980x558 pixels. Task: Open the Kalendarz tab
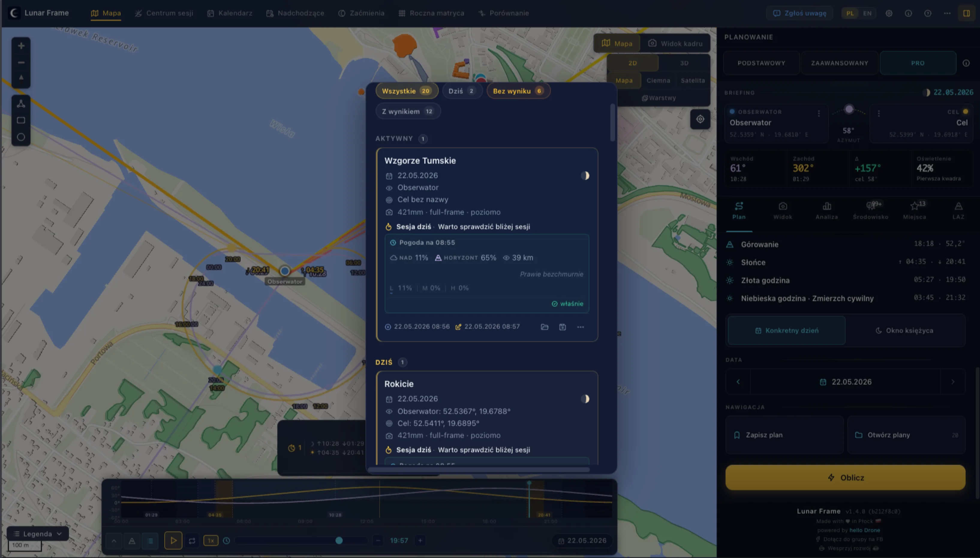pos(230,13)
